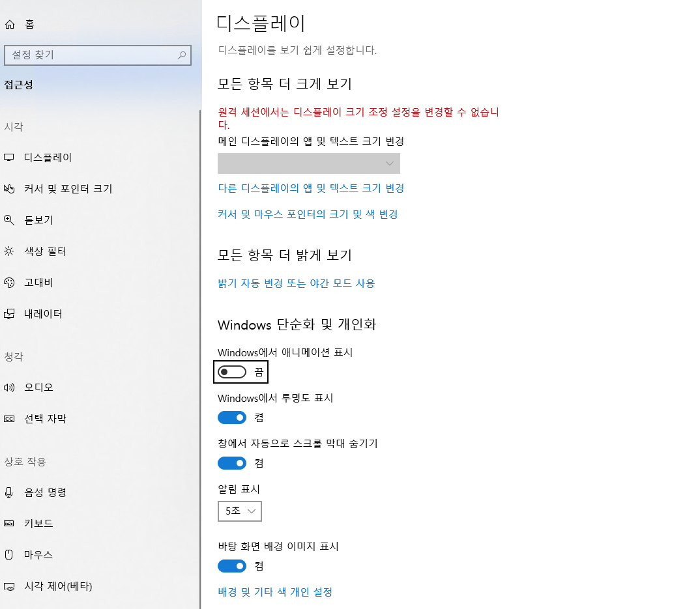Enable Windows animation display toggle
The height and width of the screenshot is (609, 700).
[x=232, y=372]
